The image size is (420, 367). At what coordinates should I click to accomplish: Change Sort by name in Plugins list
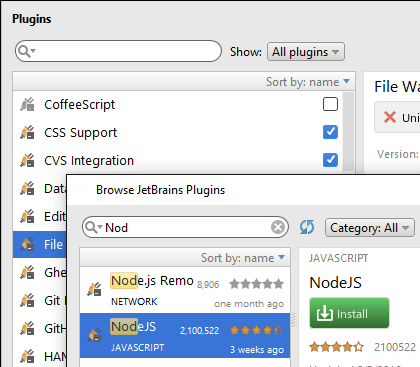pyautogui.click(x=308, y=82)
